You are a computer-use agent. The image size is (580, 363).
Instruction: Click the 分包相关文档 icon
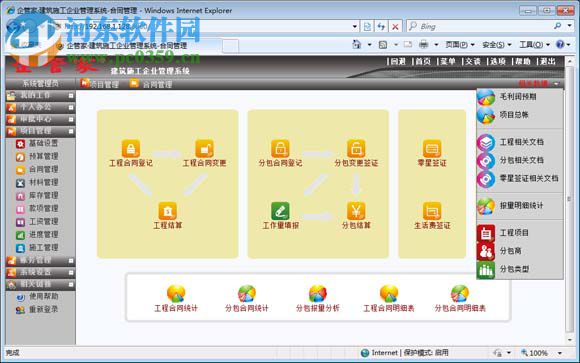(x=486, y=161)
